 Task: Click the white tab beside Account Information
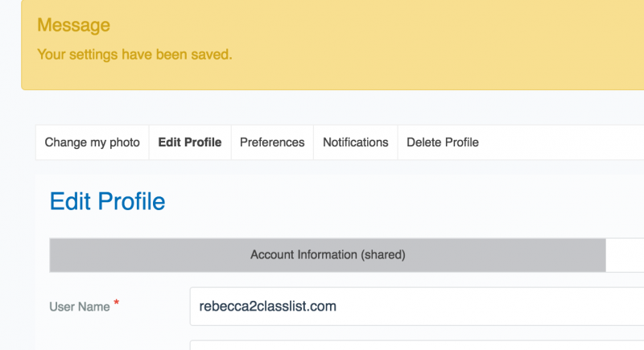tap(625, 255)
